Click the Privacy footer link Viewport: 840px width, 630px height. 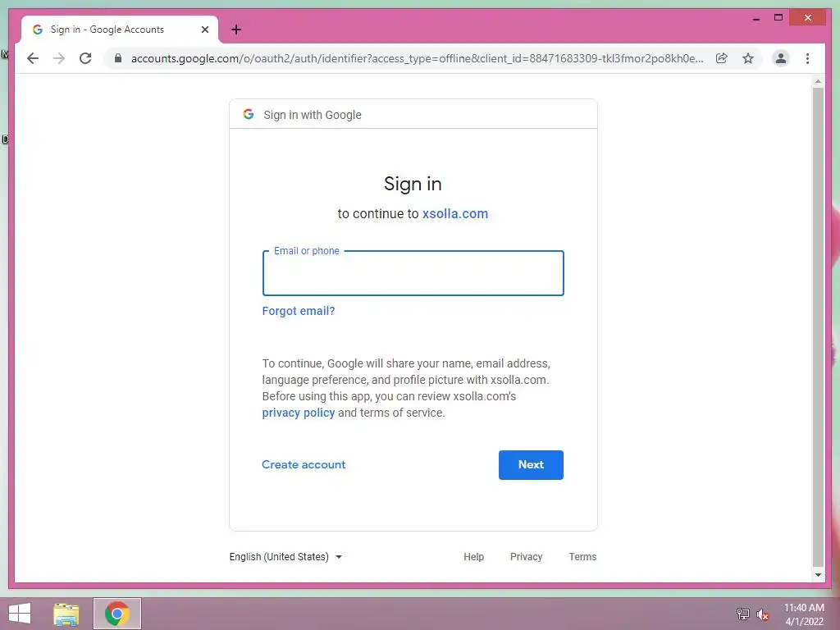526,557
